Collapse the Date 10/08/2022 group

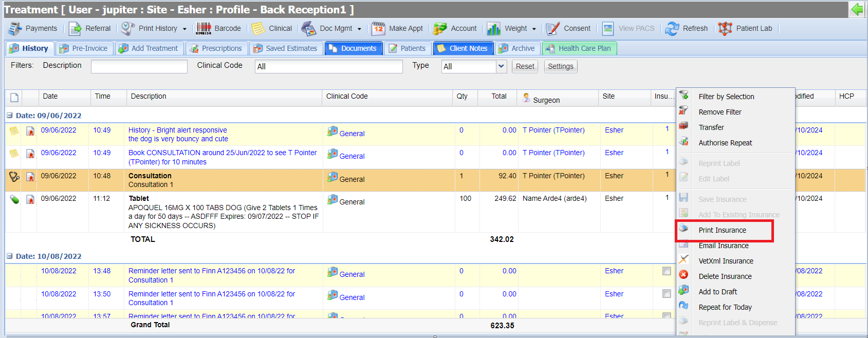click(x=9, y=256)
